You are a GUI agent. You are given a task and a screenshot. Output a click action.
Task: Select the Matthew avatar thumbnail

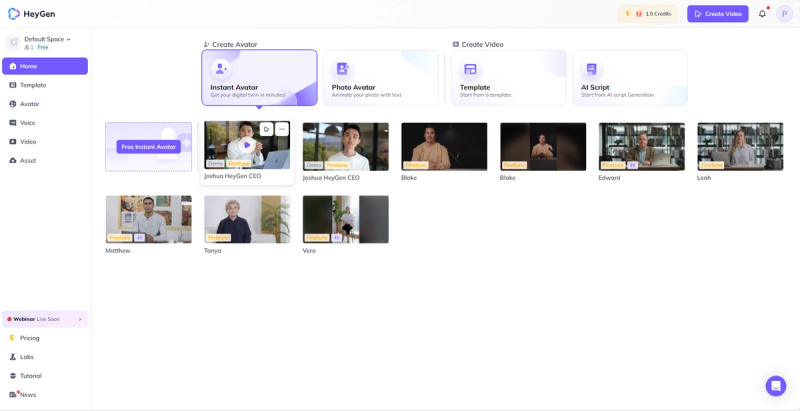148,219
